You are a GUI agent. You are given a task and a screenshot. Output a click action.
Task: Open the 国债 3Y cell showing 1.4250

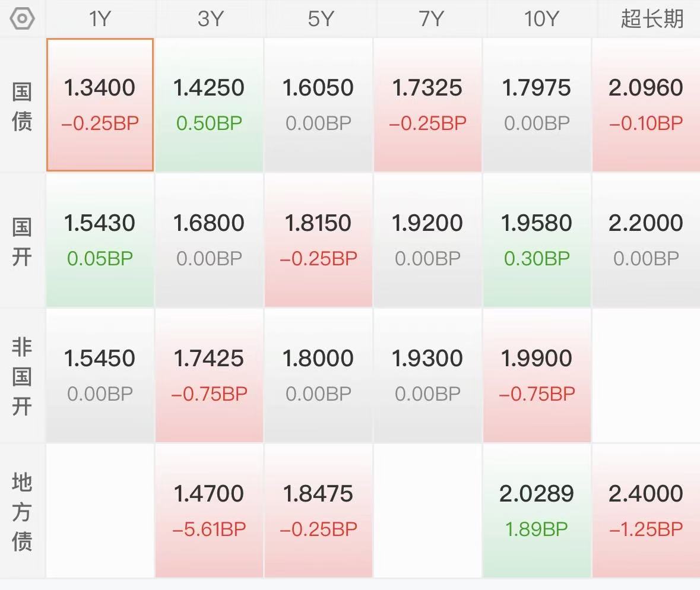pos(209,105)
